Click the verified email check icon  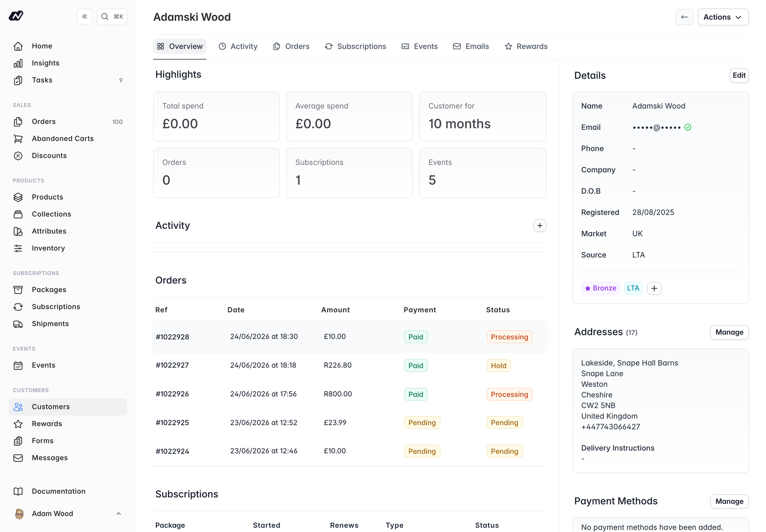point(687,127)
